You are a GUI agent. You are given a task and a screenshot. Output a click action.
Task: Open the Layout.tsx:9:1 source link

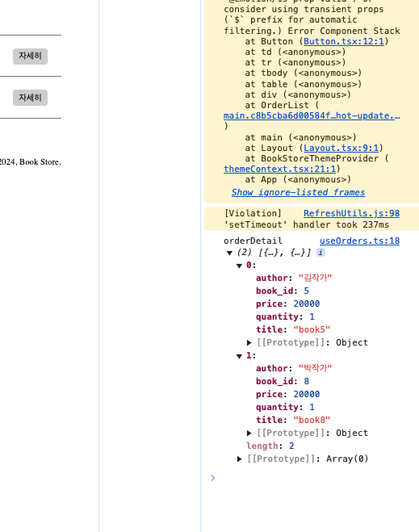[x=341, y=148]
